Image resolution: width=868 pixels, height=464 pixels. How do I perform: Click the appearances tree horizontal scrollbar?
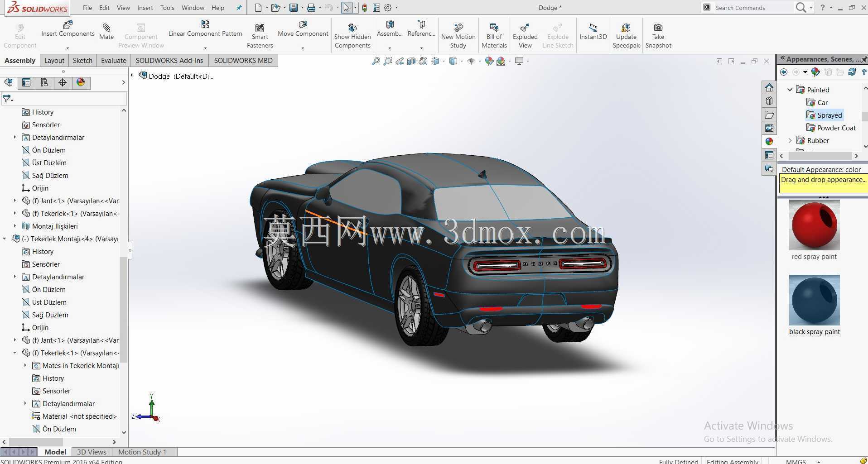(x=819, y=156)
